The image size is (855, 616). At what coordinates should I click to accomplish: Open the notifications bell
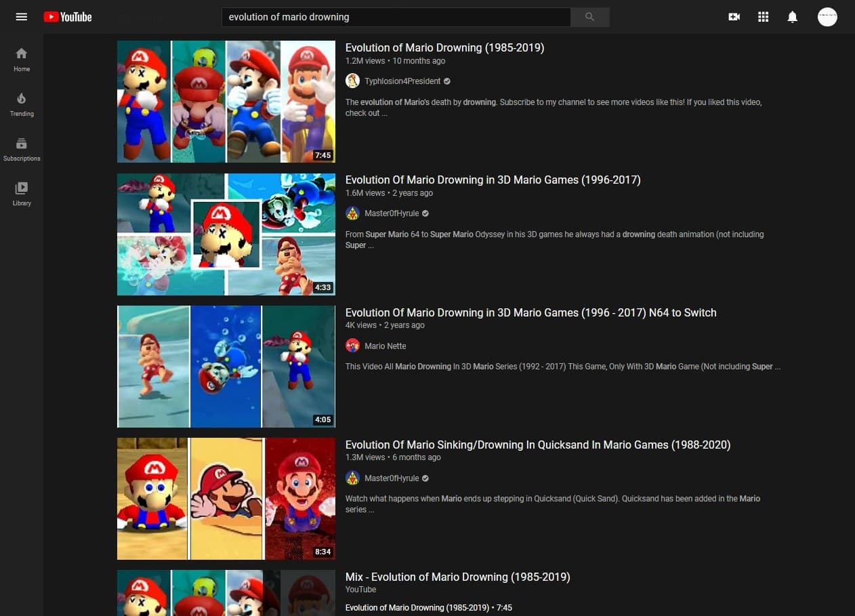[792, 17]
